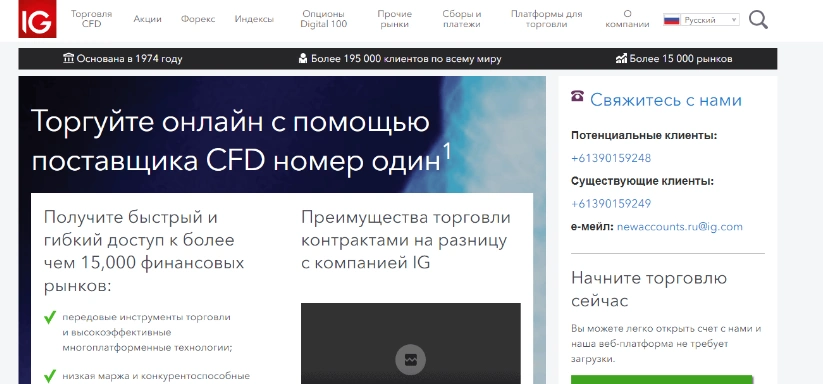
Task: Click the checkmark beside 'передовые инструменты торговли'
Action: (x=50, y=317)
